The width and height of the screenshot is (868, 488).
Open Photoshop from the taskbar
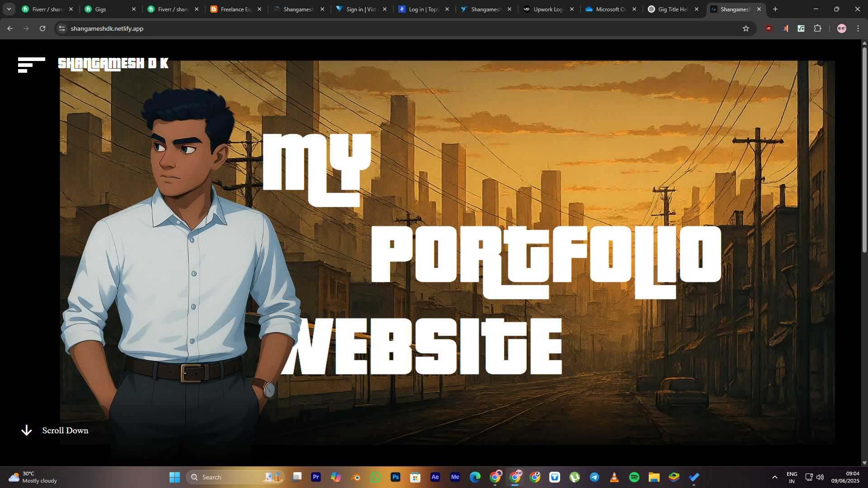pos(395,477)
